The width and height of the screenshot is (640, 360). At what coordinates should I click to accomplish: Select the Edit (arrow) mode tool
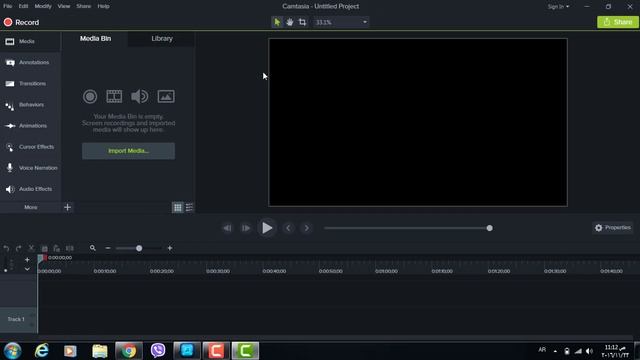point(277,22)
